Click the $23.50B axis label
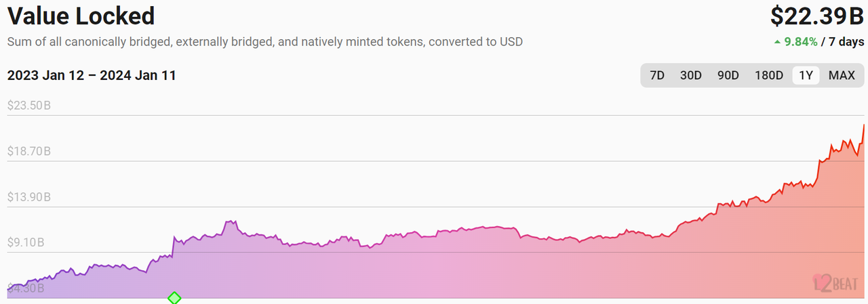Screen dimensions: 868x304 click(29, 106)
